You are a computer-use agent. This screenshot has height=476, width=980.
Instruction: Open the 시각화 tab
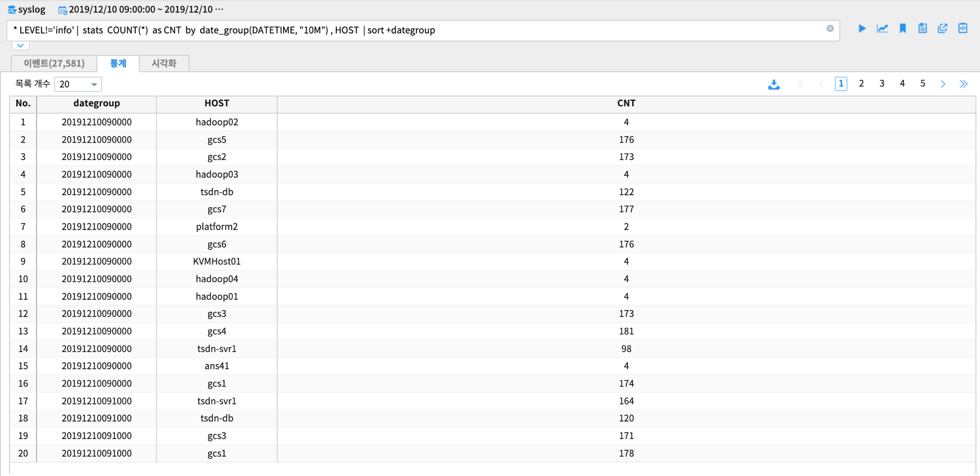[164, 63]
